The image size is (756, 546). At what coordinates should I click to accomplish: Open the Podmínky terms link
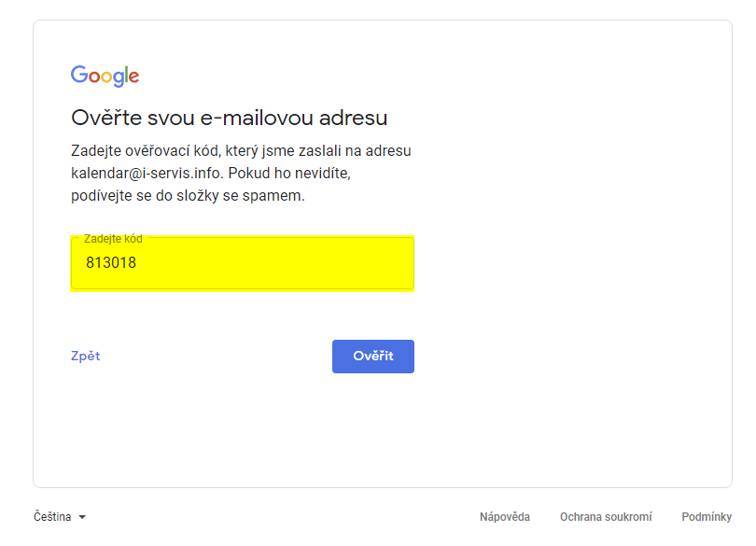(x=707, y=516)
